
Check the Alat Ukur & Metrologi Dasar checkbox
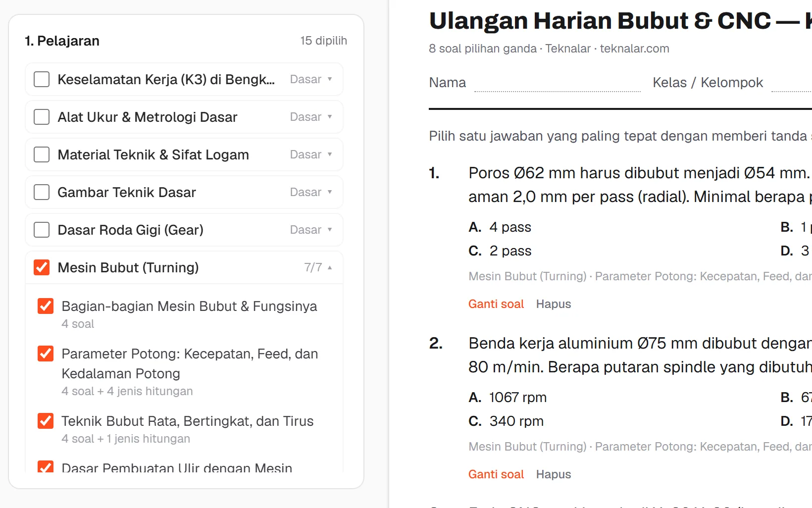pos(42,117)
